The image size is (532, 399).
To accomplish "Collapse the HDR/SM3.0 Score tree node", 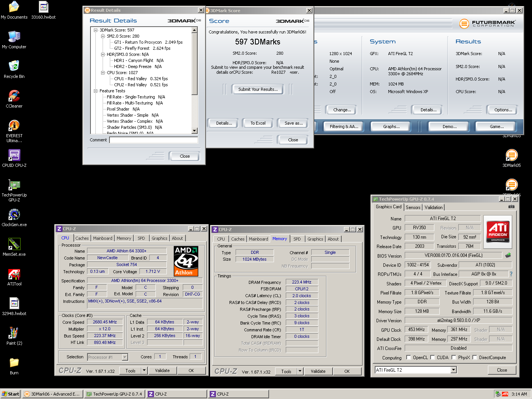I will pos(103,54).
